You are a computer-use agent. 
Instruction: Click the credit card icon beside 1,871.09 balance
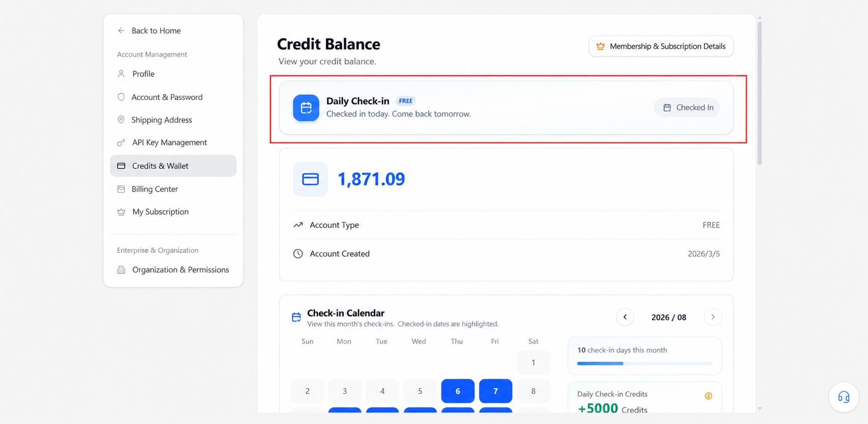coord(310,179)
